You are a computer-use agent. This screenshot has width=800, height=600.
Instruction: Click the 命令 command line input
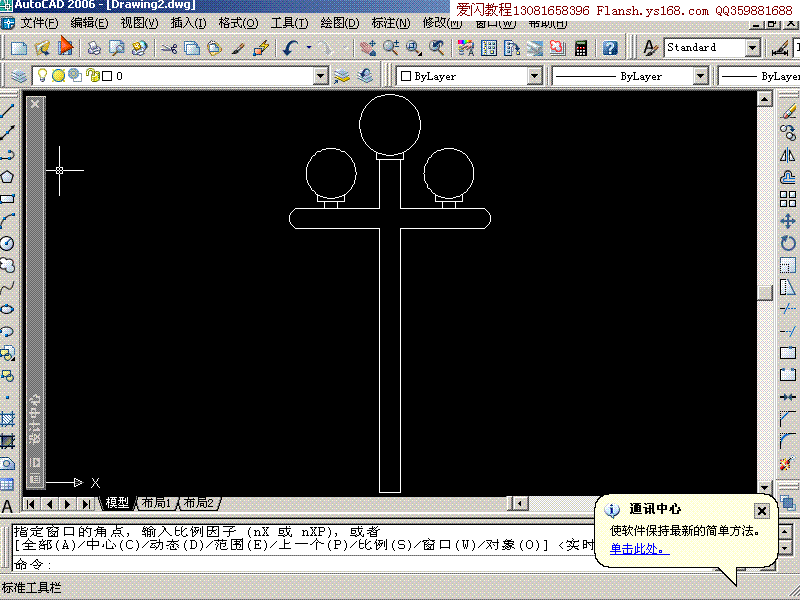click(304, 564)
